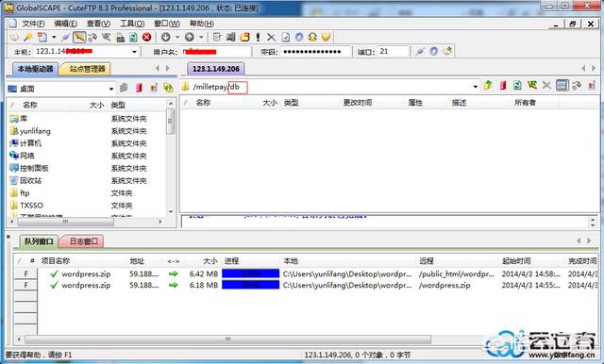The image size is (604, 364).
Task: Click the Properties checkmark page icon
Action: pyautogui.click(x=285, y=38)
